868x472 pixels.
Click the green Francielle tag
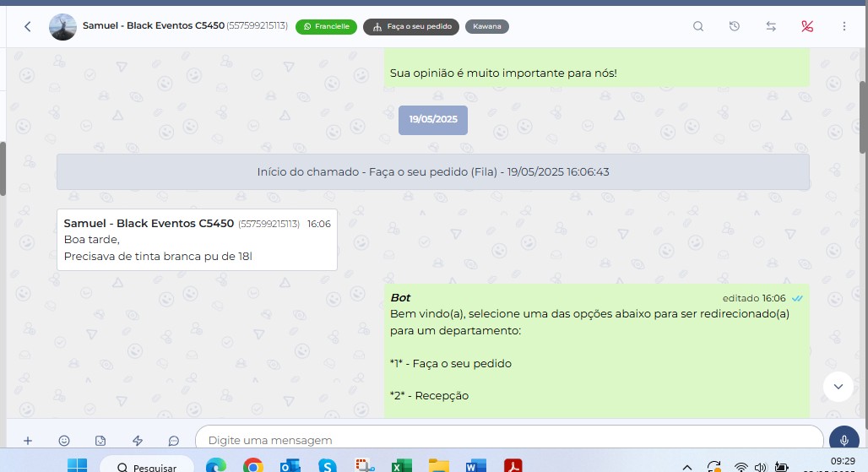point(326,26)
